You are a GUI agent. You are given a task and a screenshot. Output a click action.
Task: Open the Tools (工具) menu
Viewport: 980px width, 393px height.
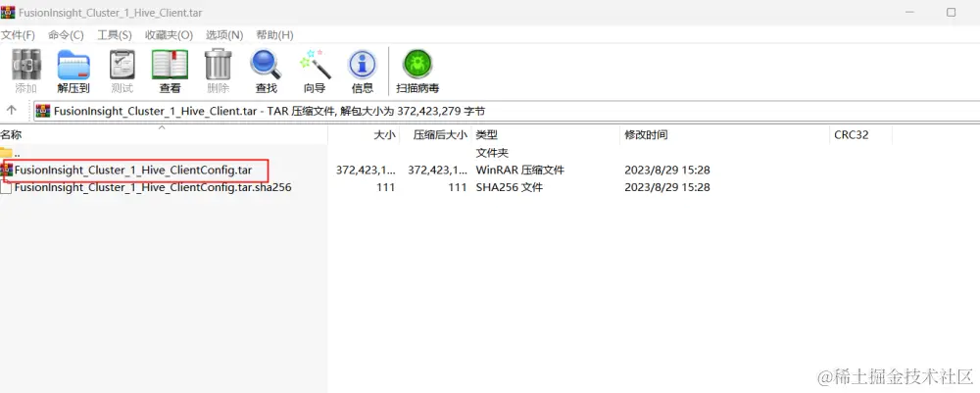click(x=115, y=35)
